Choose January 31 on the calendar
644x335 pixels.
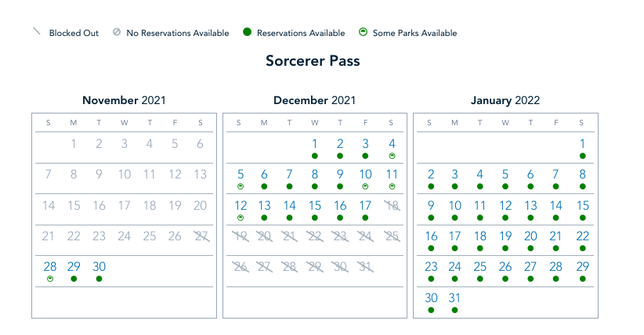coord(455,297)
